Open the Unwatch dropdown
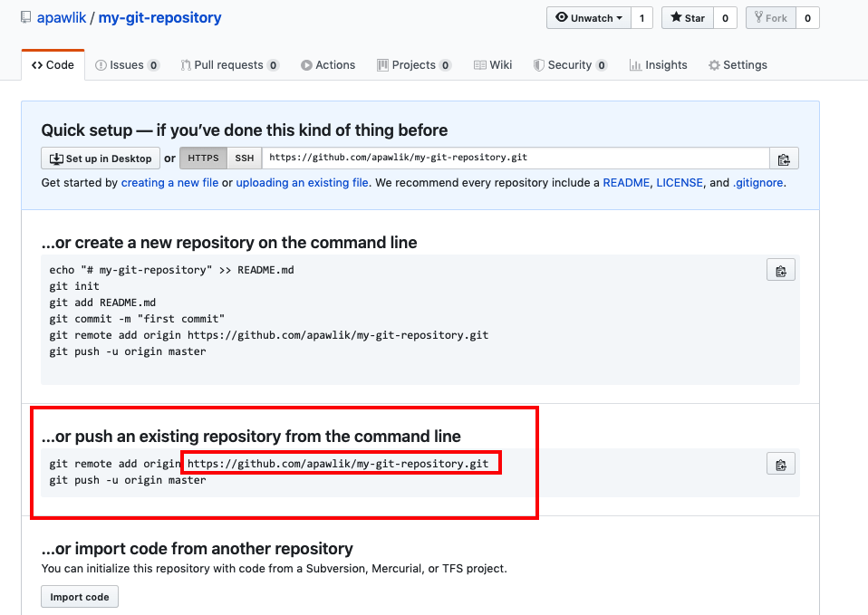The image size is (868, 615). pyautogui.click(x=588, y=18)
